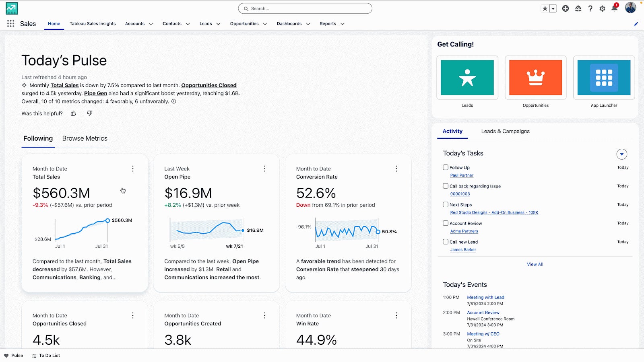Tick the Account Review task checkbox

(446, 223)
